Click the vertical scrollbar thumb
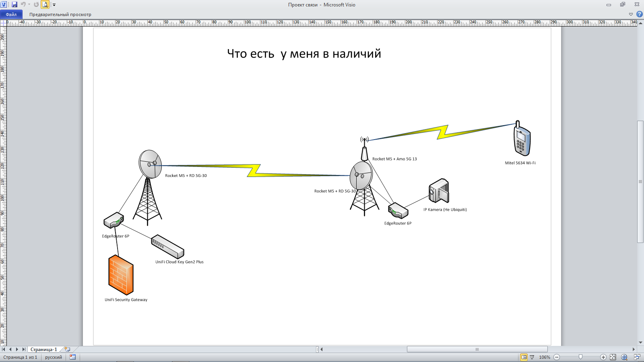Viewport: 644px width, 362px height. point(640,182)
